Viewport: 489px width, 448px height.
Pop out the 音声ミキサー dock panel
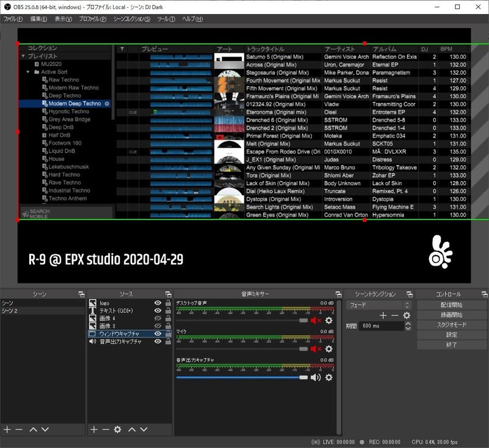339,294
